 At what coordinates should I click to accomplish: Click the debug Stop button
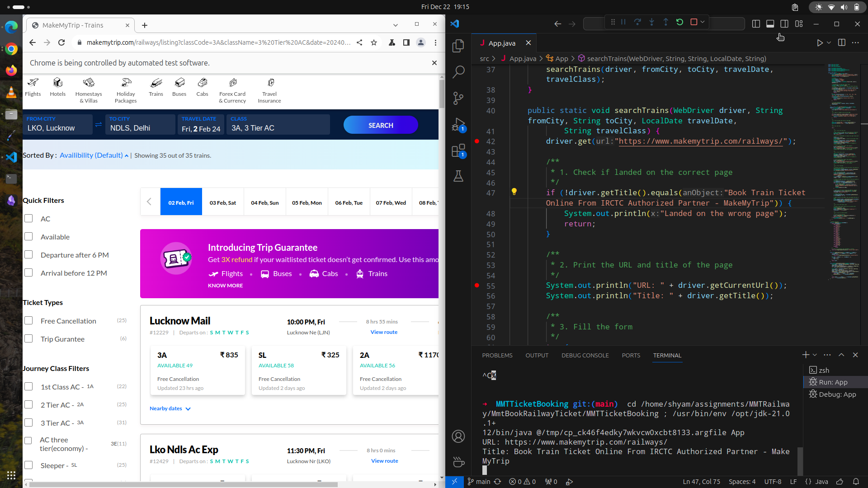click(x=693, y=22)
